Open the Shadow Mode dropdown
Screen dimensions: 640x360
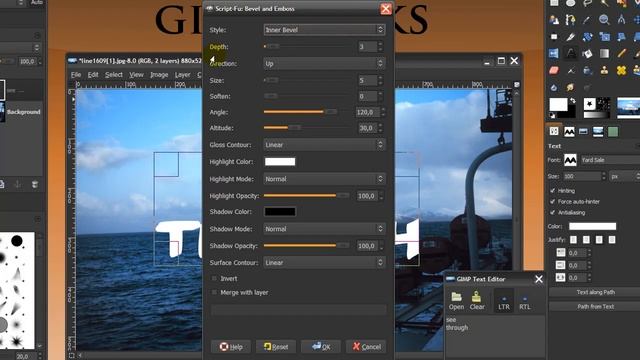point(324,229)
